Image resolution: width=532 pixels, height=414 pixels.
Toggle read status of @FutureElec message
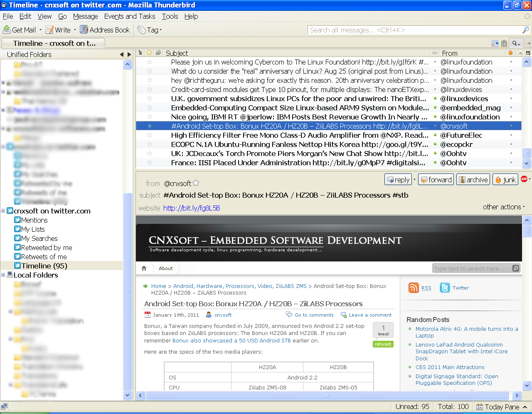point(435,135)
